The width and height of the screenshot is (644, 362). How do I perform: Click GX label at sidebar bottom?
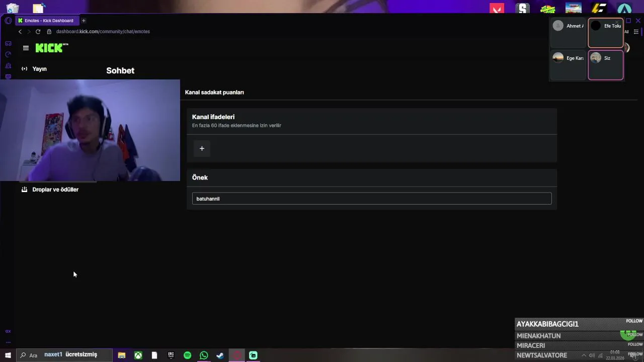coord(8,331)
